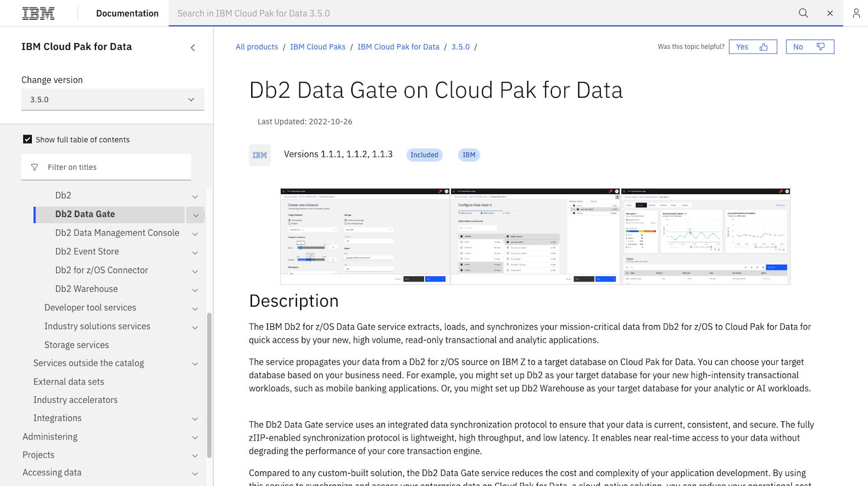Expand the Accessing data chevron
The image size is (868, 486).
point(195,474)
